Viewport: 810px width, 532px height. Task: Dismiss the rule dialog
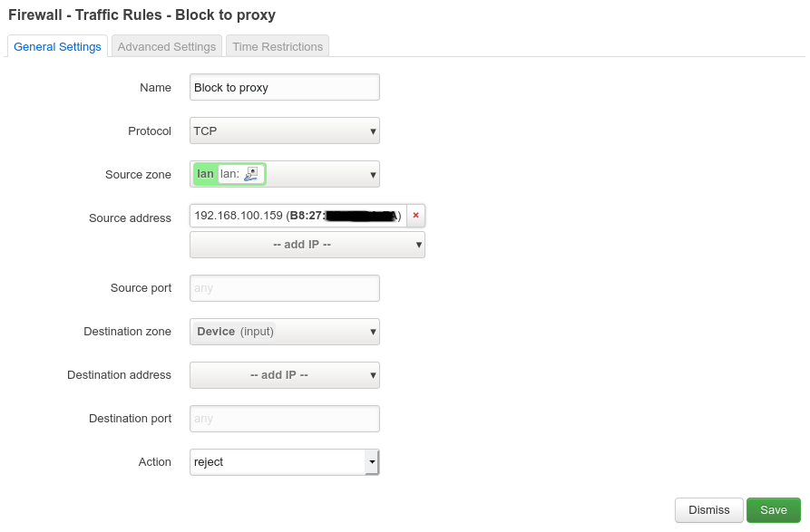(x=708, y=510)
